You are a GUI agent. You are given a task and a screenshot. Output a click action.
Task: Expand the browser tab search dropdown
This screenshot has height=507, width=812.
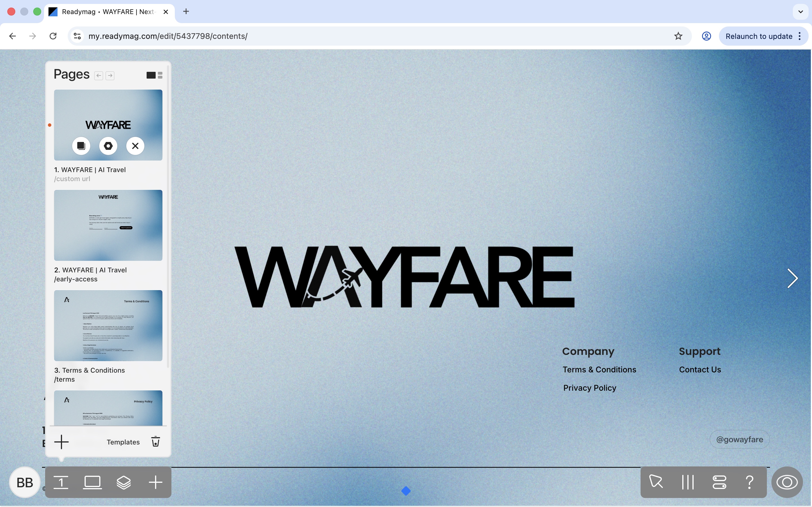click(801, 12)
